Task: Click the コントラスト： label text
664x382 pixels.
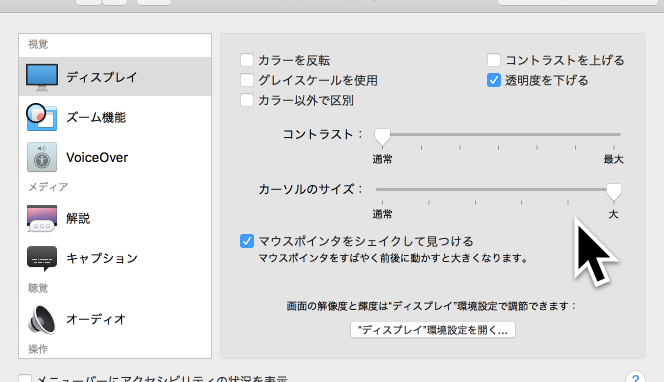Action: point(323,135)
